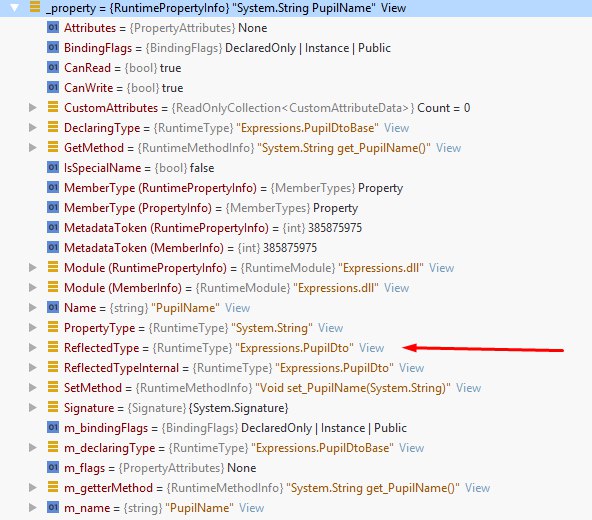Viewport: 592px width, 520px height.
Task: Open View link for ReflectedType
Action: click(x=372, y=348)
